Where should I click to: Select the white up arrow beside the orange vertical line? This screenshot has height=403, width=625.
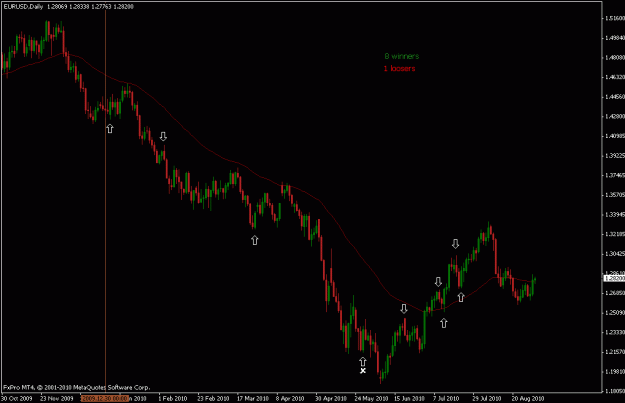point(110,128)
